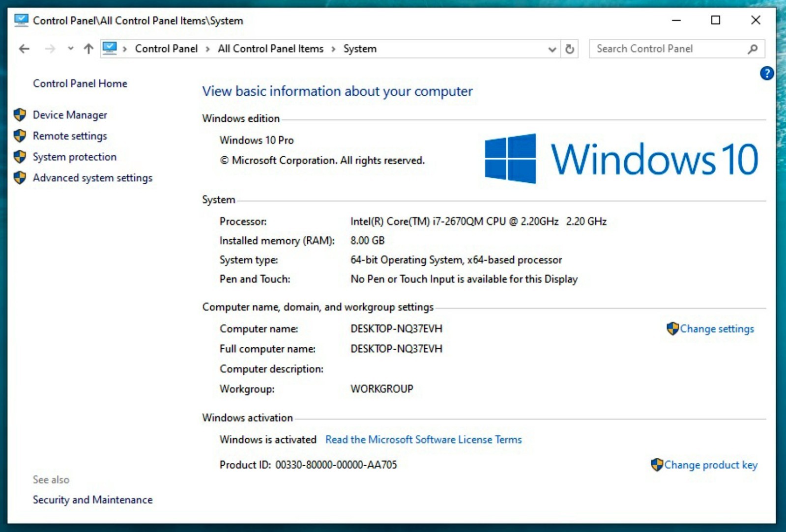This screenshot has height=532, width=786.
Task: Click the Change settings shield icon
Action: [x=672, y=328]
